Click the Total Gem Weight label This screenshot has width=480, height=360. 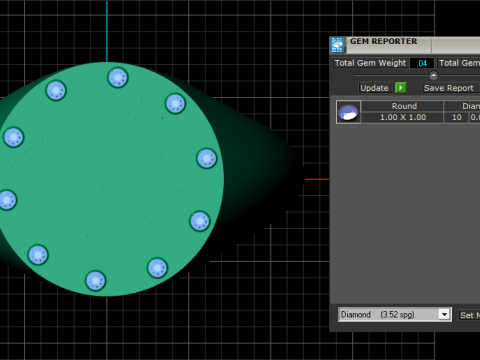point(370,63)
